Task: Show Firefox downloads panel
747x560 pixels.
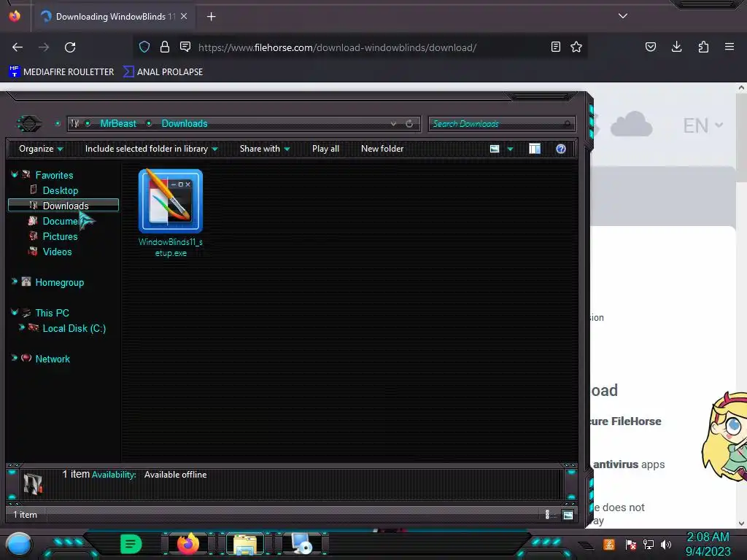Action: pos(676,47)
